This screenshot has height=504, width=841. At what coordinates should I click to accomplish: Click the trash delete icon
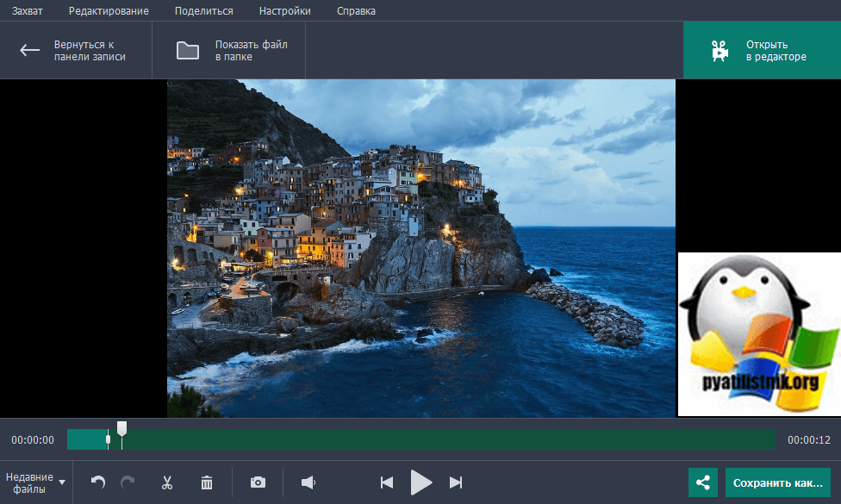click(x=207, y=483)
